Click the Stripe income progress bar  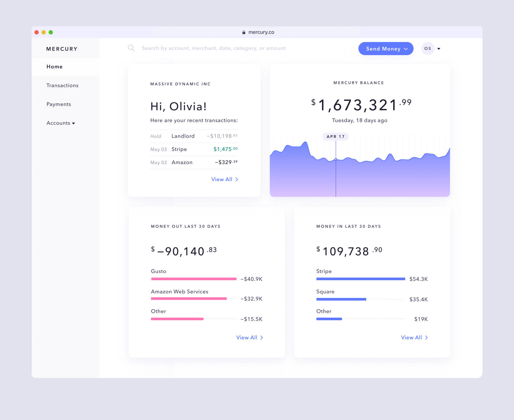pyautogui.click(x=360, y=279)
